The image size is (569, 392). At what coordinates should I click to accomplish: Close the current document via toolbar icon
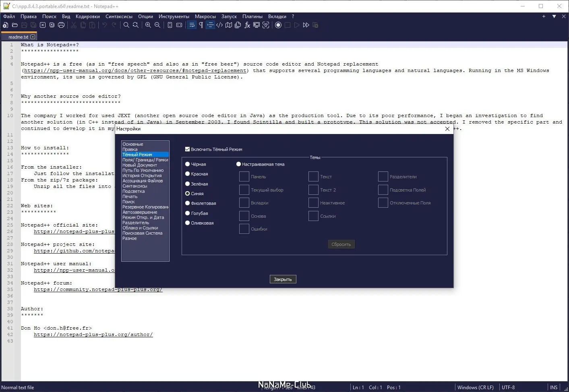[x=43, y=25]
